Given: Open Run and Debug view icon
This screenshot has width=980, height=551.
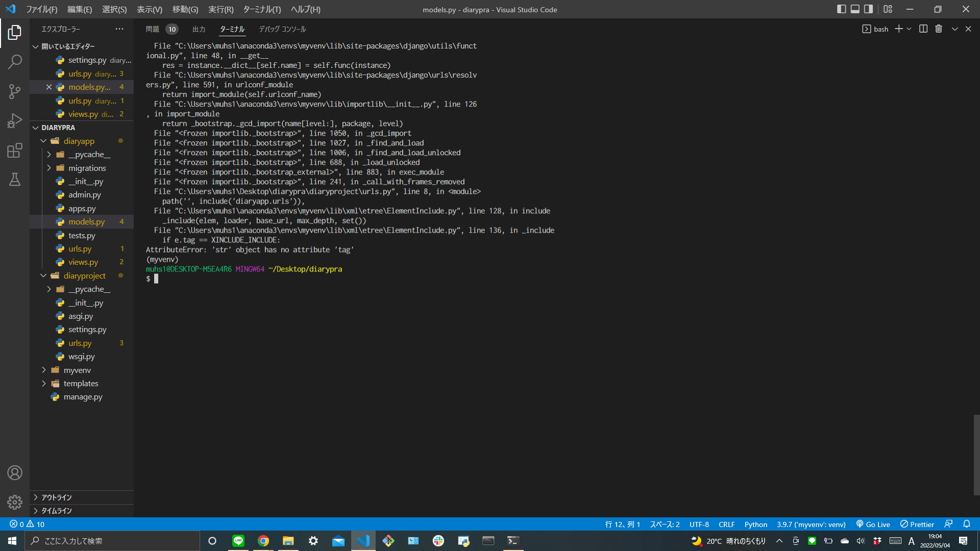Looking at the screenshot, I should [15, 121].
